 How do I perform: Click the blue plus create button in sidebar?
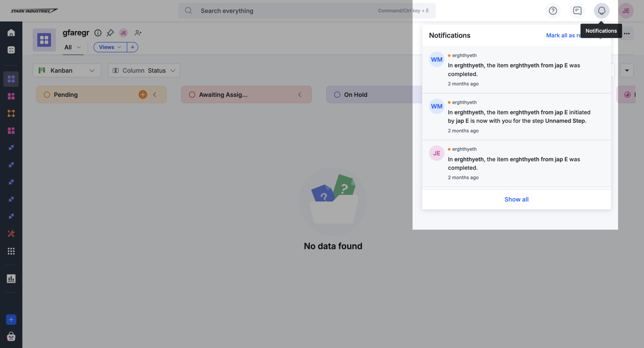[x=11, y=320]
